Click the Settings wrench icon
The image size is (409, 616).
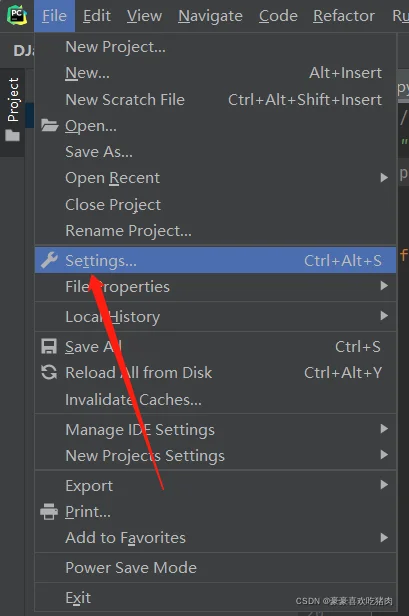pos(50,260)
